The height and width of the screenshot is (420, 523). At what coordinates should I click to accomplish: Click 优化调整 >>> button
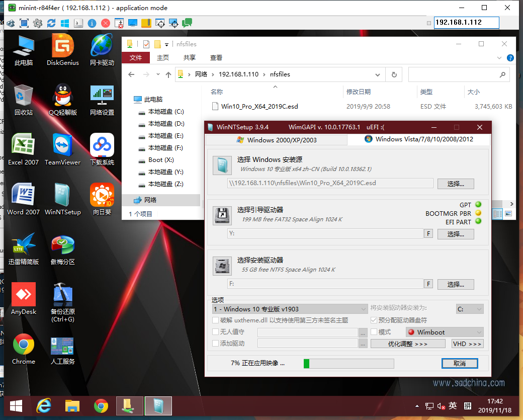pos(408,344)
